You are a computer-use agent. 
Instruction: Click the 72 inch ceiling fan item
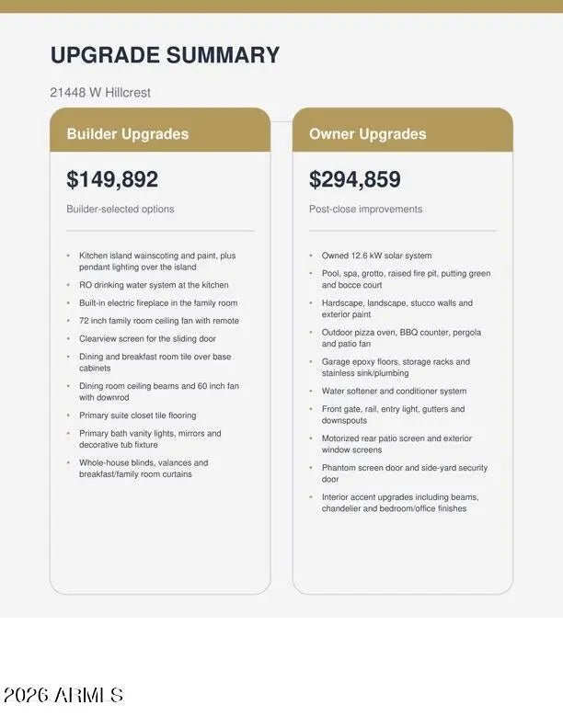point(158,321)
